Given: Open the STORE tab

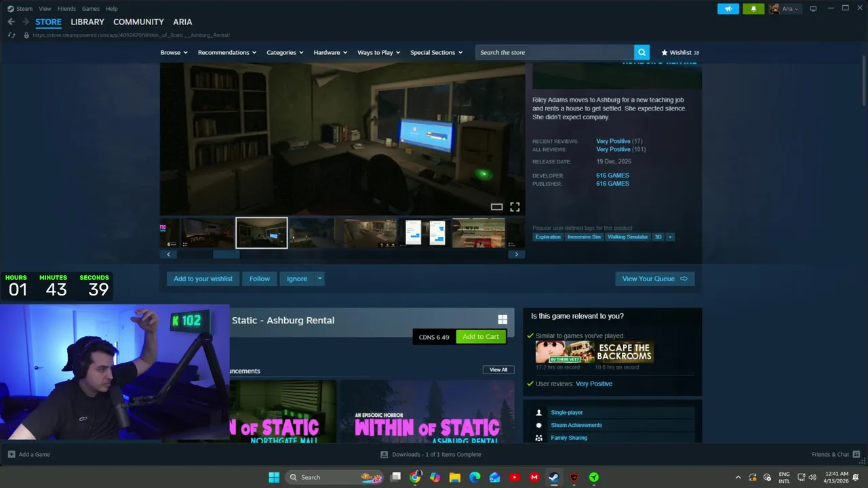Looking at the screenshot, I should tap(48, 22).
